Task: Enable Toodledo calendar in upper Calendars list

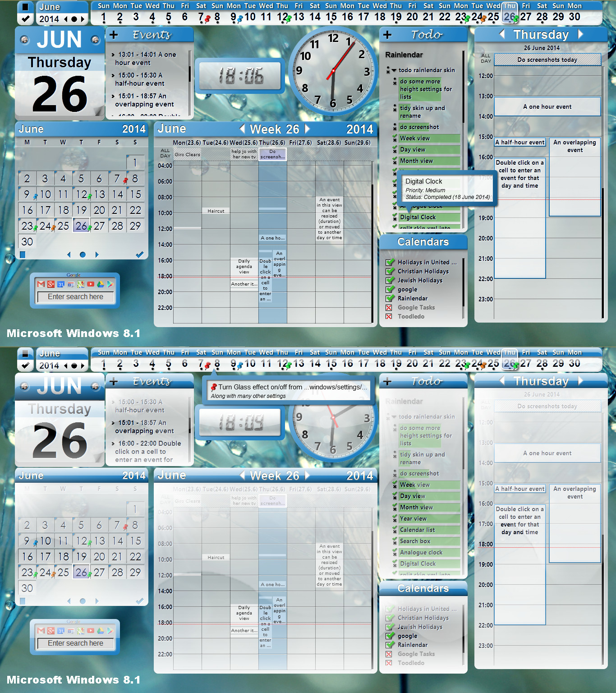Action: pos(389,317)
